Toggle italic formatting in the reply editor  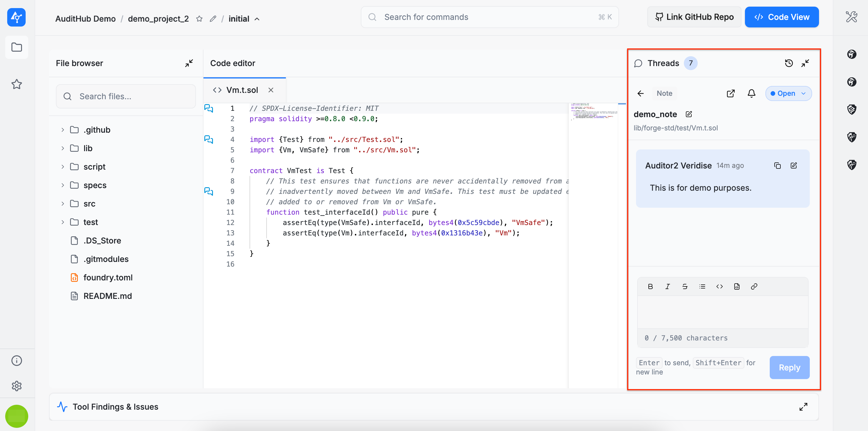pos(667,286)
